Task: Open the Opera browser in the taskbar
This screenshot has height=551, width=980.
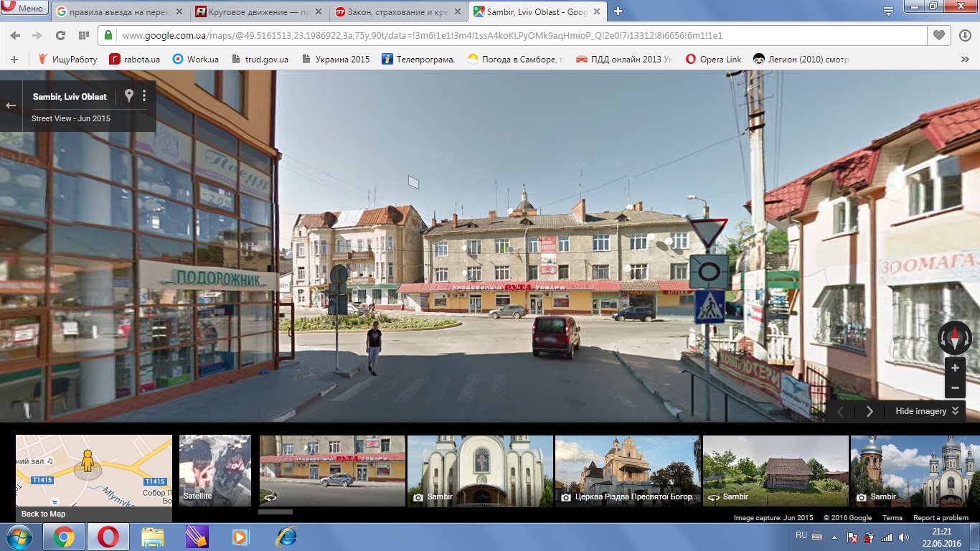Action: click(x=108, y=537)
